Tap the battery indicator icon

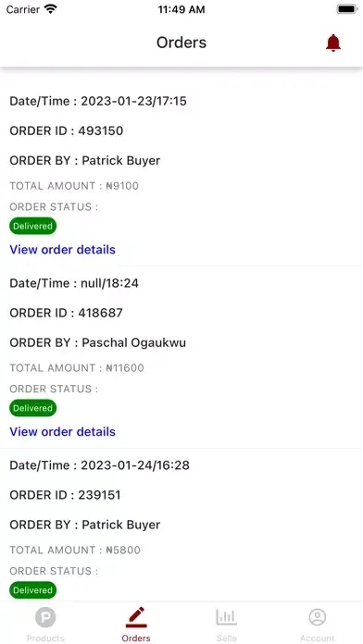pyautogui.click(x=347, y=9)
